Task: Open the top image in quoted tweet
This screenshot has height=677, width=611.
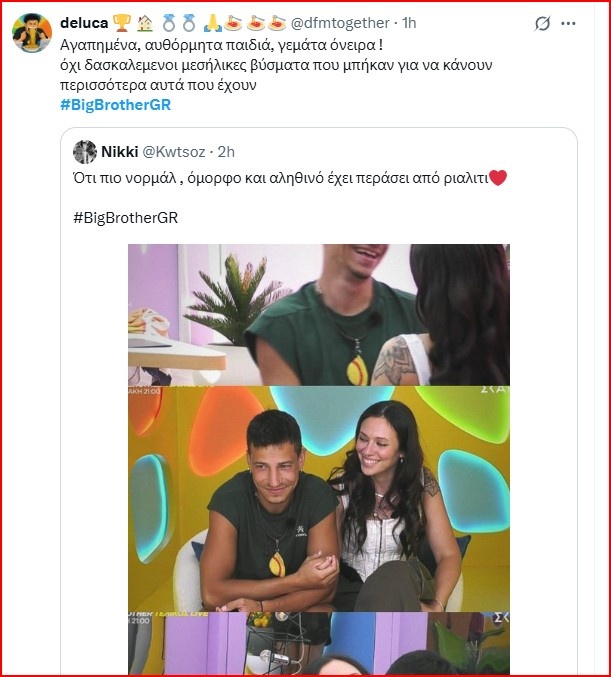Action: (x=318, y=314)
